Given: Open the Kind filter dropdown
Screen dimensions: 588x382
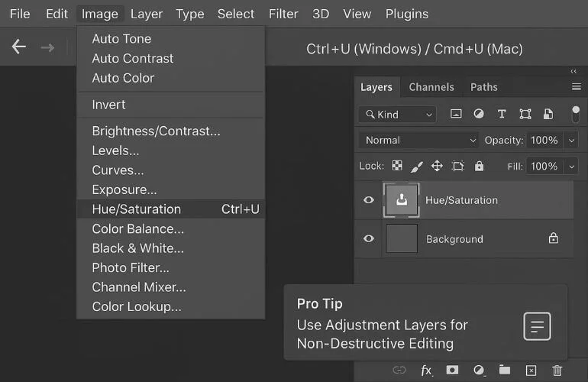Looking at the screenshot, I should tap(397, 114).
